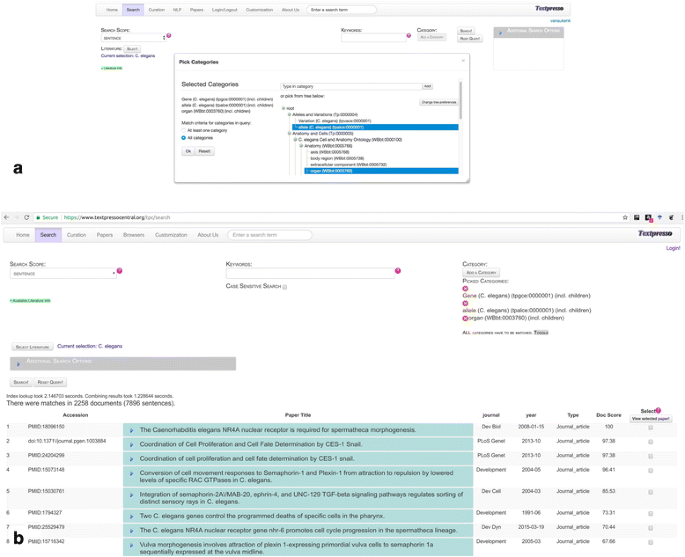
Task: Click the browser back arrow
Action: pyautogui.click(x=7, y=217)
